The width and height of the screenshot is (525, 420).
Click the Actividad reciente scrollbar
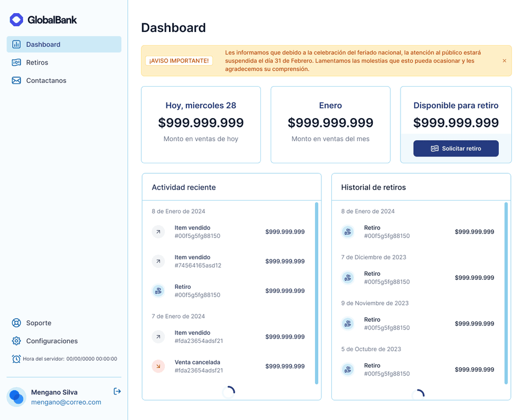click(317, 293)
